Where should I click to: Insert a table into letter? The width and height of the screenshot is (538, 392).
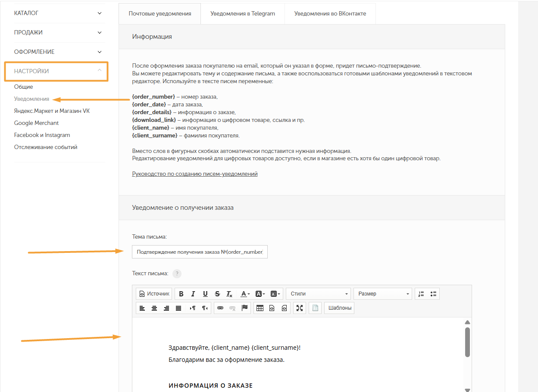(x=260, y=308)
